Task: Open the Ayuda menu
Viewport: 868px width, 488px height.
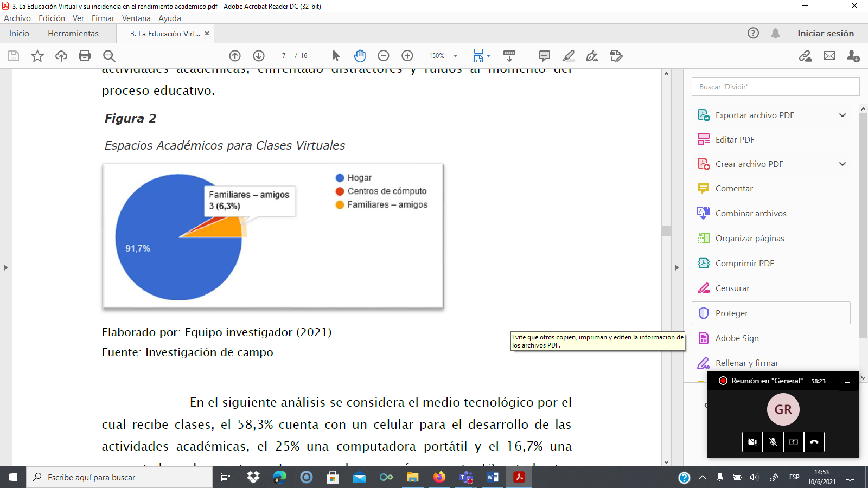Action: [x=170, y=18]
